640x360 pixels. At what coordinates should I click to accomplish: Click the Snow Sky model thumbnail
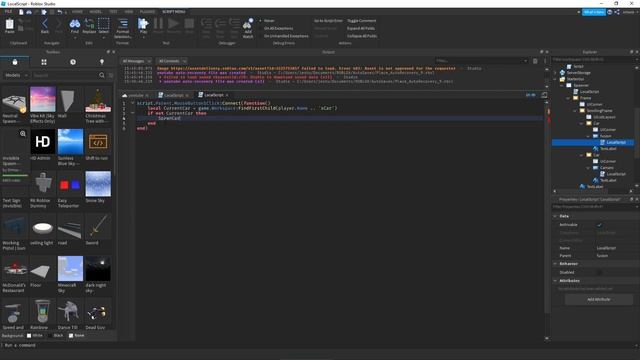click(x=98, y=184)
